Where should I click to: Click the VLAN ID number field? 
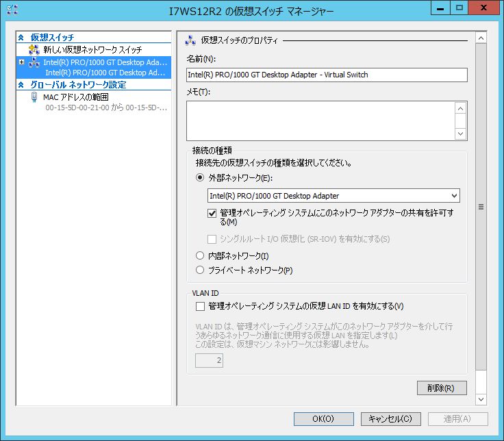pyautogui.click(x=209, y=361)
